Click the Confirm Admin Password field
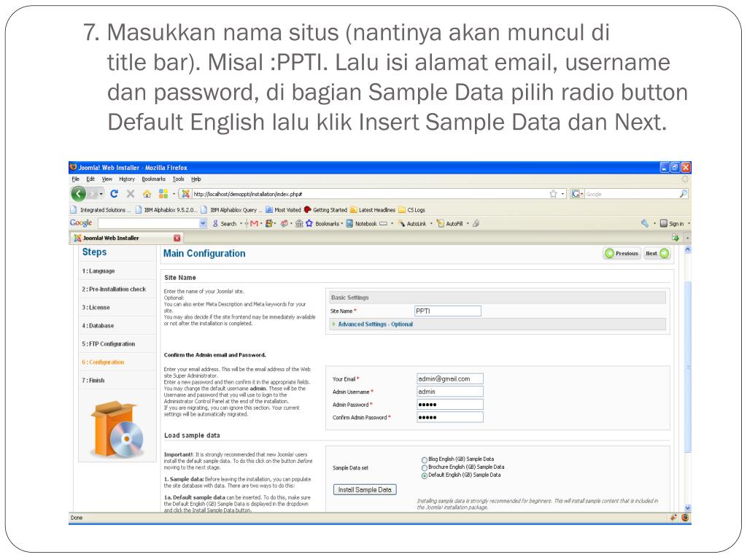The width and height of the screenshot is (747, 560). coord(449,417)
